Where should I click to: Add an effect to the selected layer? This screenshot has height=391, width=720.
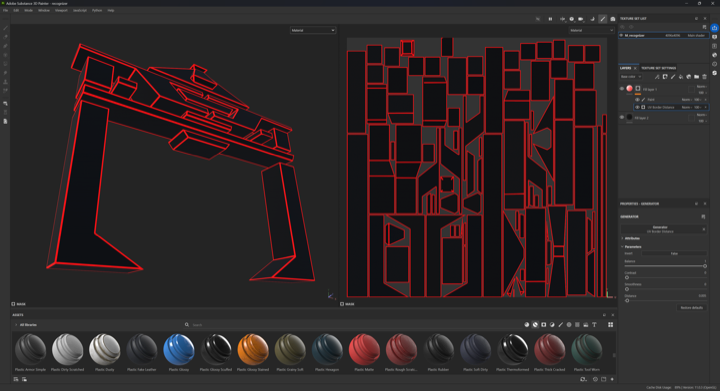(657, 77)
